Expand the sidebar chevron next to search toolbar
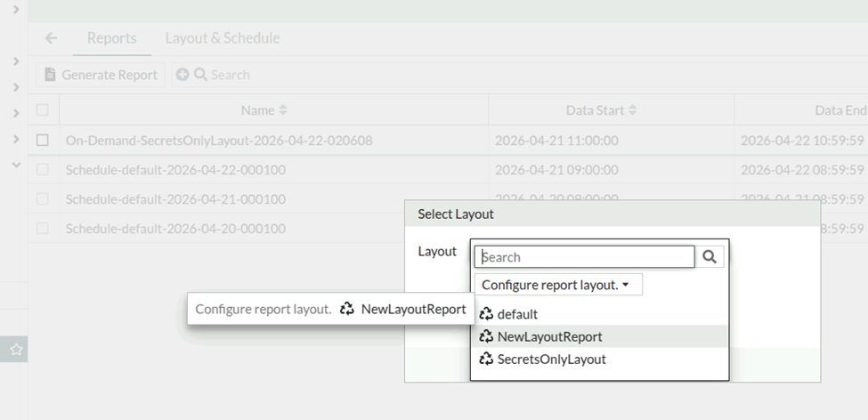This screenshot has width=868, height=420. point(16,87)
